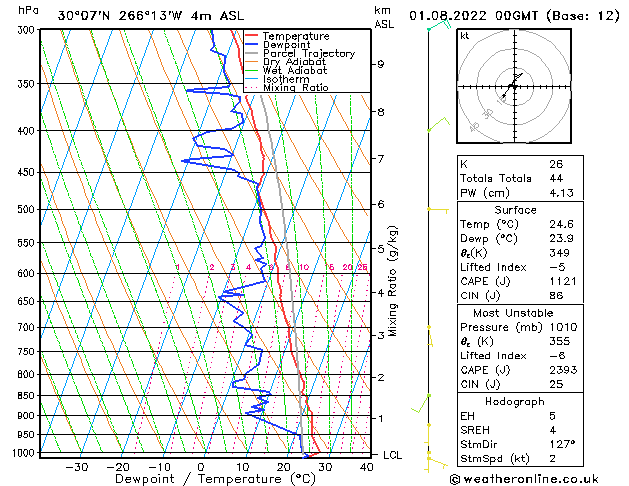629x486 pixels.
Task: Click the 'Totals Totals' row label
Action: [495, 178]
